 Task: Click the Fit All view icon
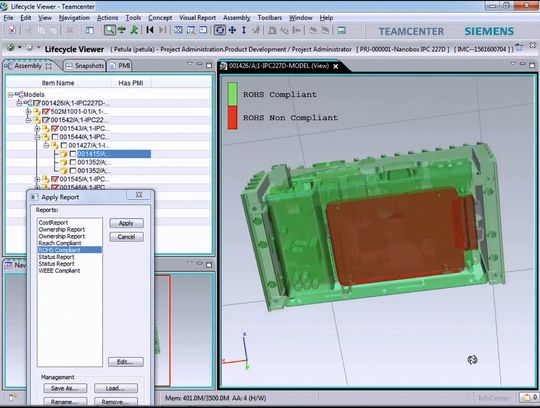click(178, 30)
